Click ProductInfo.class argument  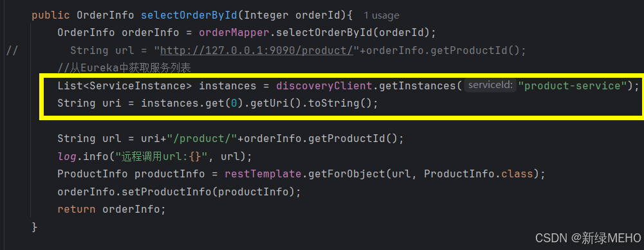pos(478,174)
